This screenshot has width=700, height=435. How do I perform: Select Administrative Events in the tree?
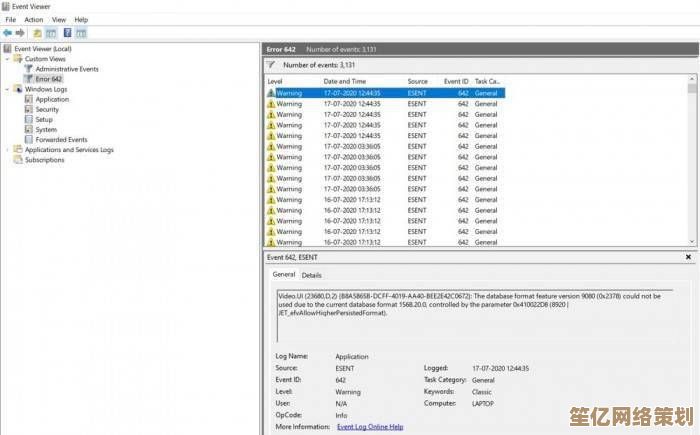[67, 69]
